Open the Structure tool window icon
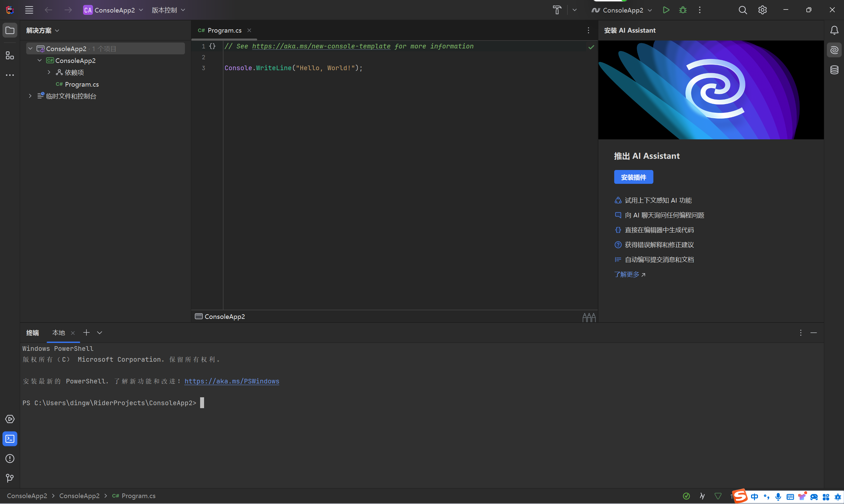Image resolution: width=844 pixels, height=504 pixels. [x=10, y=56]
